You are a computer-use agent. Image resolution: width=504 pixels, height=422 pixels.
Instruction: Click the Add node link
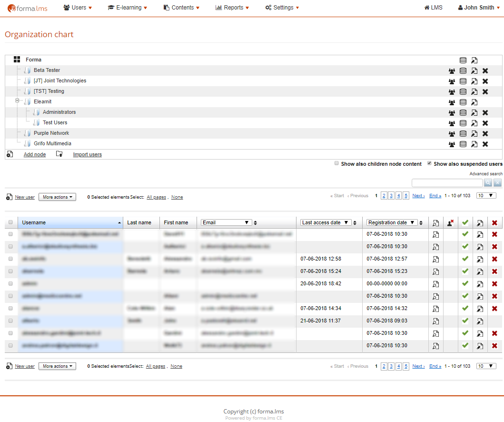click(35, 154)
